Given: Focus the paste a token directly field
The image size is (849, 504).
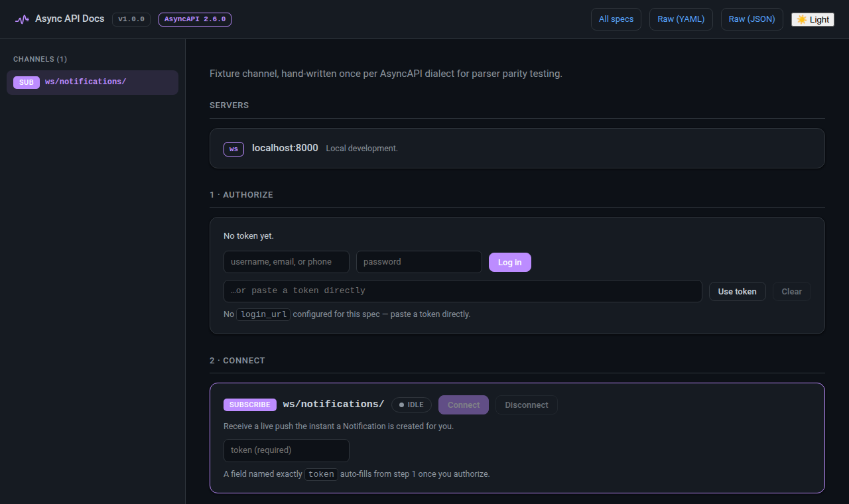Looking at the screenshot, I should point(463,291).
